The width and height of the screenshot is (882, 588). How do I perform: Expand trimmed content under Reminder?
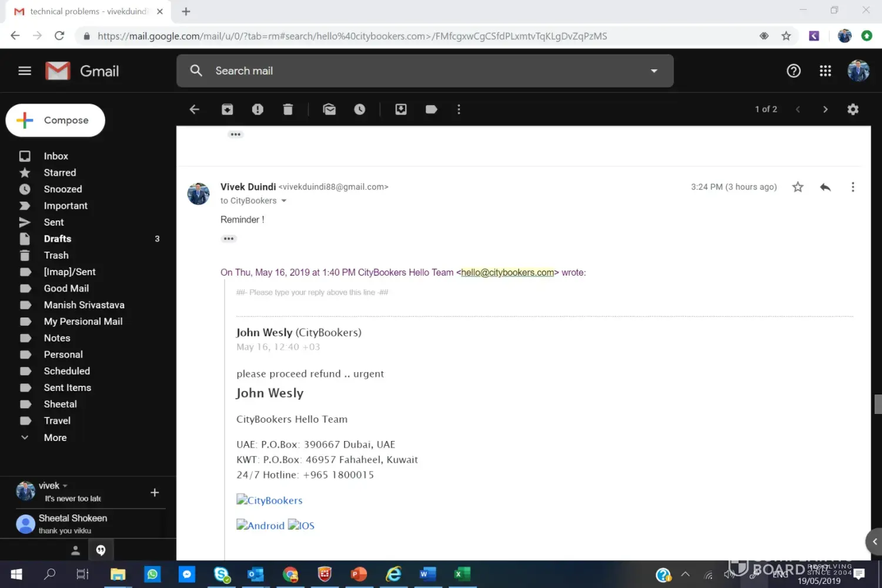229,239
